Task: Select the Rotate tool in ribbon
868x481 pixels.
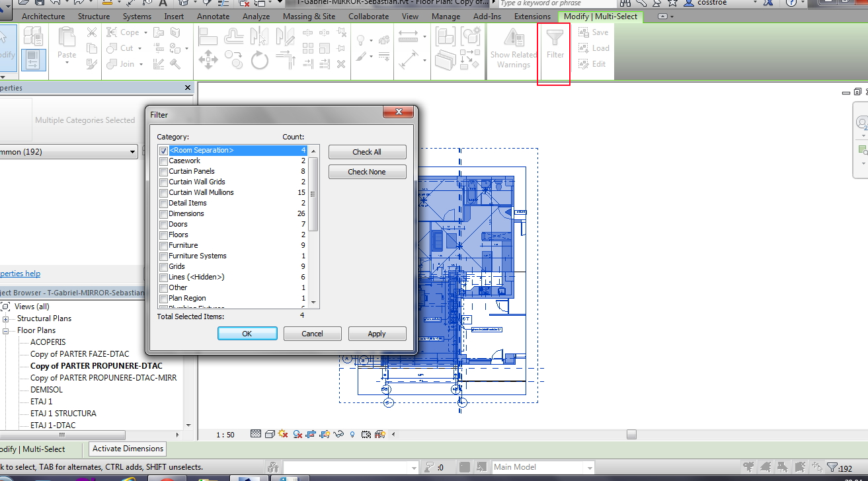Action: point(259,61)
